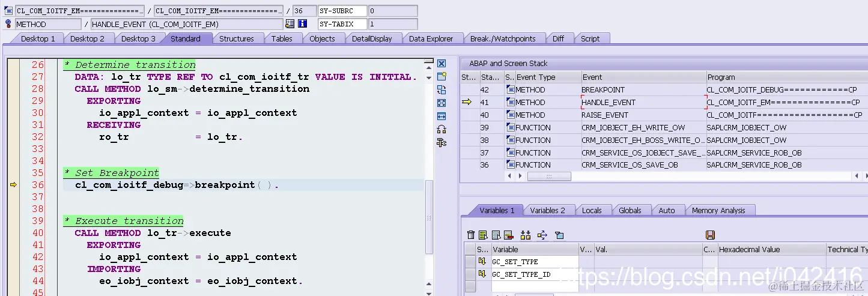The width and height of the screenshot is (868, 296).
Task: Click the change icon for GC_SET_TYPE
Action: pos(482,261)
